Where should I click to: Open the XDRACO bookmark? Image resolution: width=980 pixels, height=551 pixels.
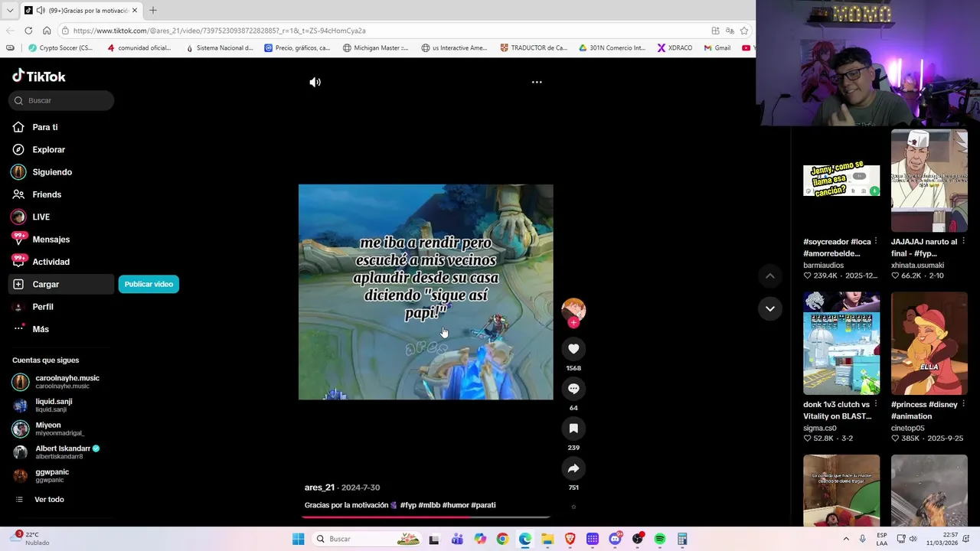(x=675, y=47)
